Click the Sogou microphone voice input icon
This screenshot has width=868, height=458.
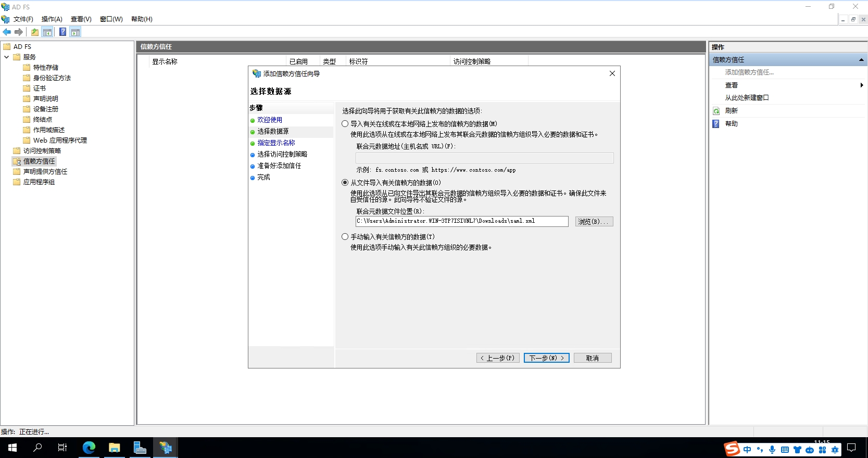click(772, 450)
